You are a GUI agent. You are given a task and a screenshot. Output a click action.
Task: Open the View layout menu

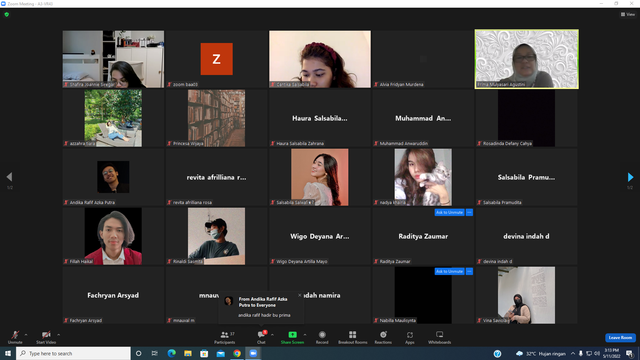pos(628,14)
